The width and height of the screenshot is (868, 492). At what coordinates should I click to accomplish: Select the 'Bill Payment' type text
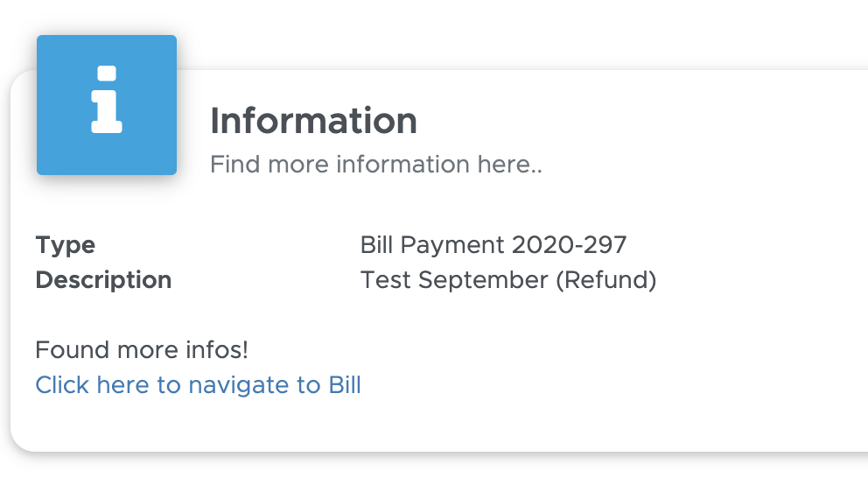tap(432, 245)
